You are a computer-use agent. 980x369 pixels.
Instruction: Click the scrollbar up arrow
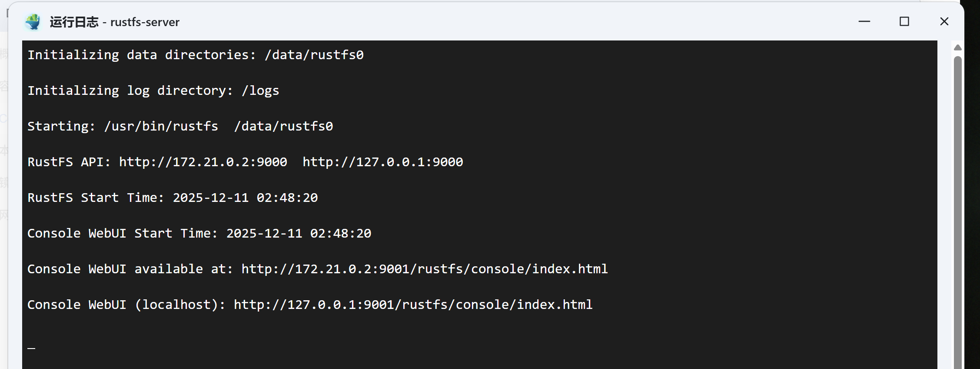tap(957, 47)
